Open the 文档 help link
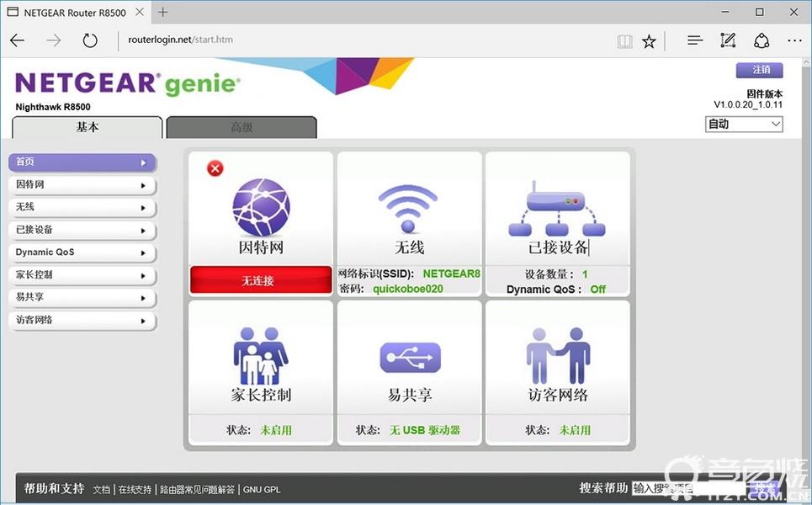Viewport: 812px width, 505px height. pos(102,490)
